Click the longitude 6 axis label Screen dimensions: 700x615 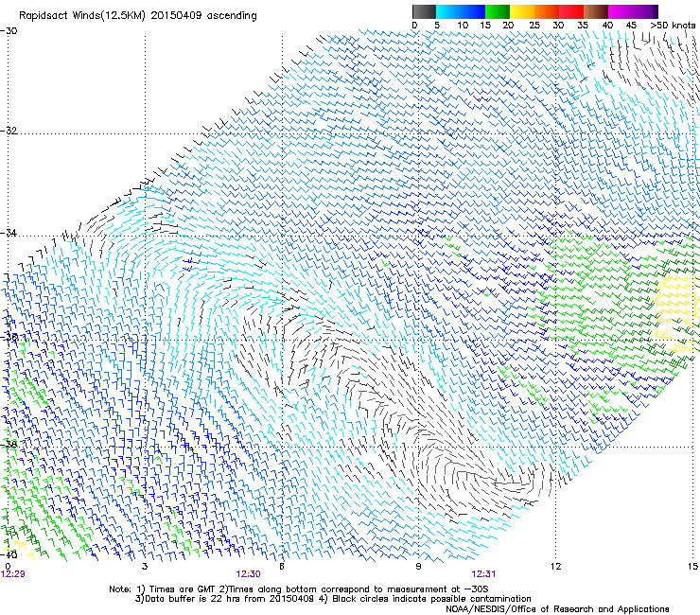[282, 567]
